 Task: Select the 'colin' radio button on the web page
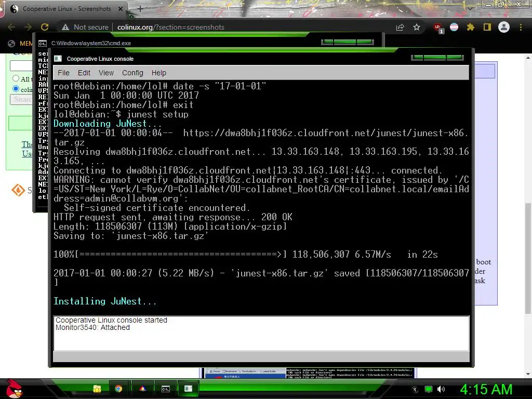(x=16, y=89)
